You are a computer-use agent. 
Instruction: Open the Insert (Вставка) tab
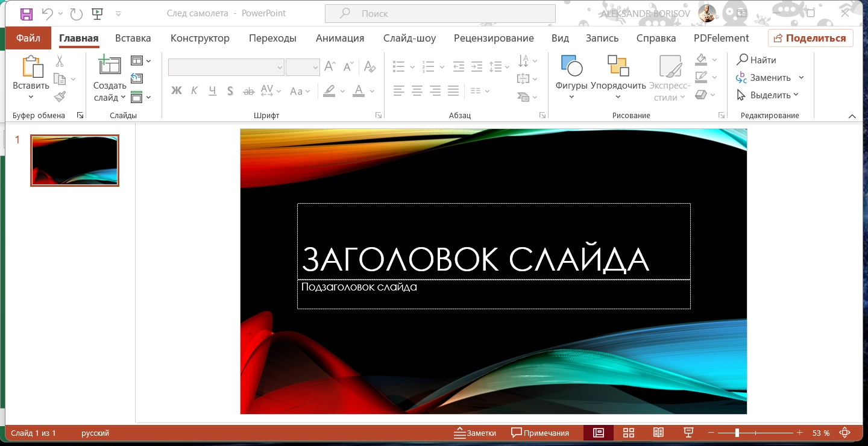[x=133, y=38]
